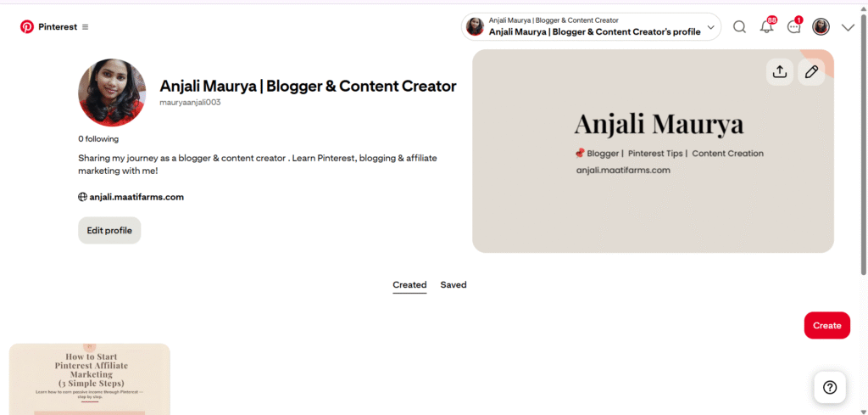Click the globe icon next to website
The image size is (868, 415).
(82, 197)
